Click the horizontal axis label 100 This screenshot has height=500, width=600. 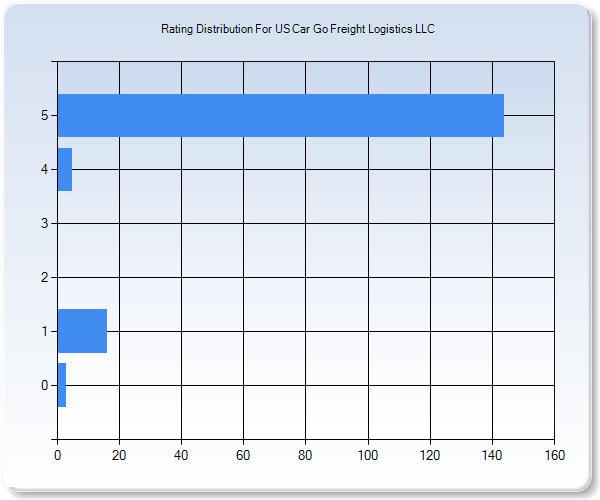(x=368, y=455)
